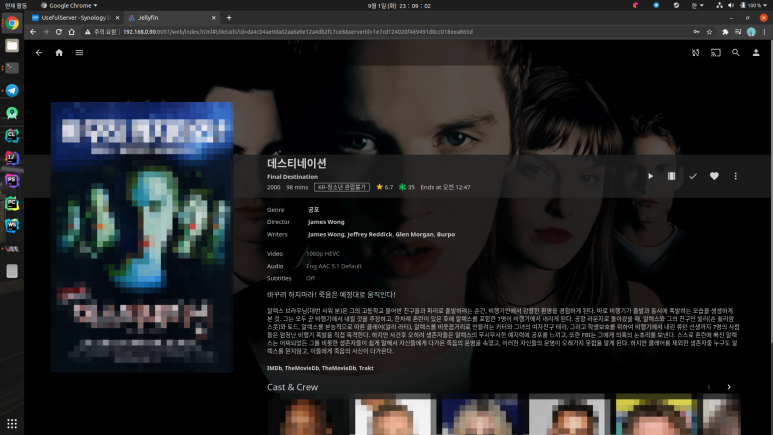This screenshot has width=773, height=435.
Task: Open the Chrome profile avatar
Action: pyautogui.click(x=751, y=32)
